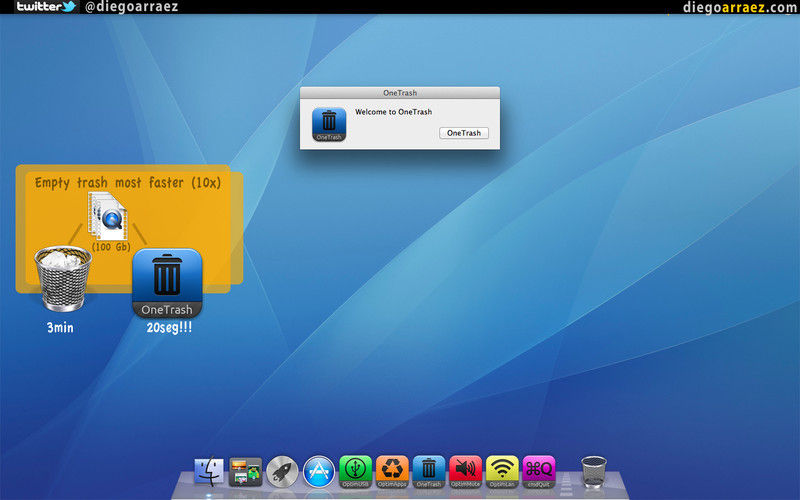Click the "3min" caption
This screenshot has height=500, width=800.
[x=60, y=328]
